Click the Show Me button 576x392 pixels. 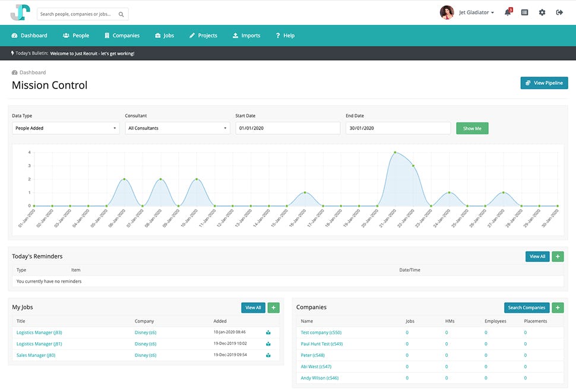472,128
